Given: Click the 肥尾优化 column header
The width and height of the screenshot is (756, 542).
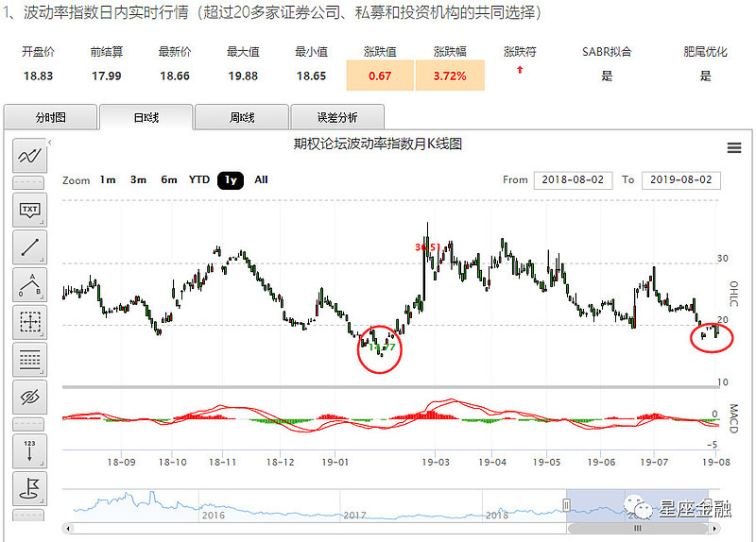Looking at the screenshot, I should click(x=705, y=52).
